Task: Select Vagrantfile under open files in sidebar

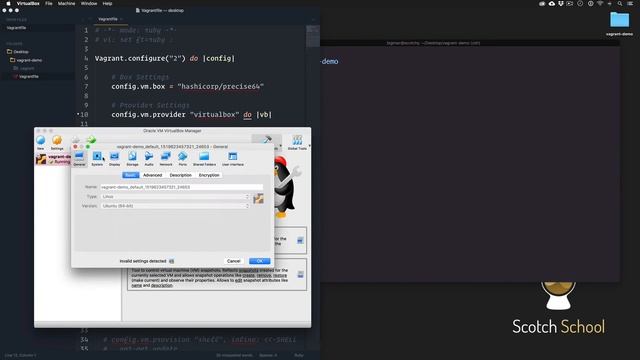Action: 16,28
